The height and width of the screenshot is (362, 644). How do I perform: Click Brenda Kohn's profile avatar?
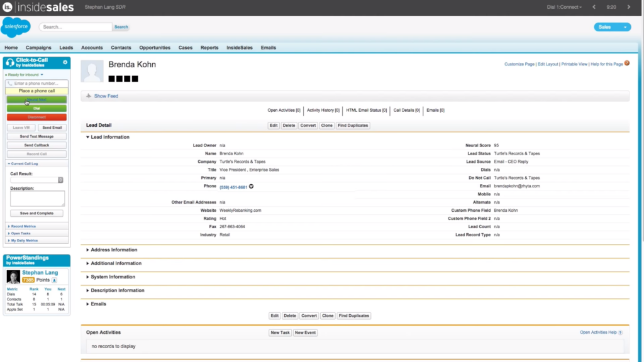(92, 71)
